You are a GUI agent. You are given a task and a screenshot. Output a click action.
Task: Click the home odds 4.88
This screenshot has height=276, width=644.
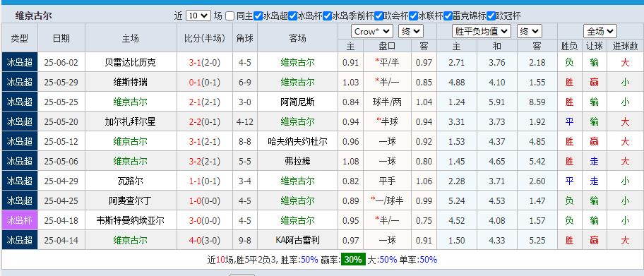coord(456,82)
